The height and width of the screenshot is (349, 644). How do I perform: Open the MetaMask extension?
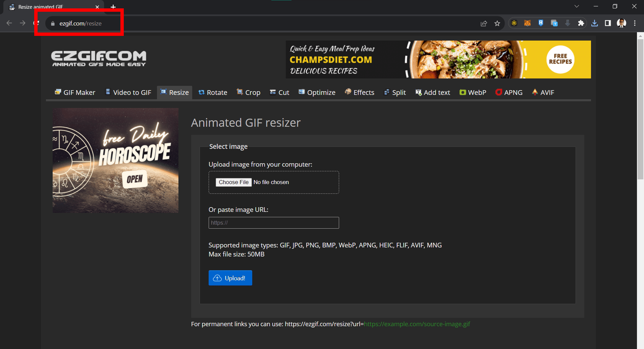point(527,23)
